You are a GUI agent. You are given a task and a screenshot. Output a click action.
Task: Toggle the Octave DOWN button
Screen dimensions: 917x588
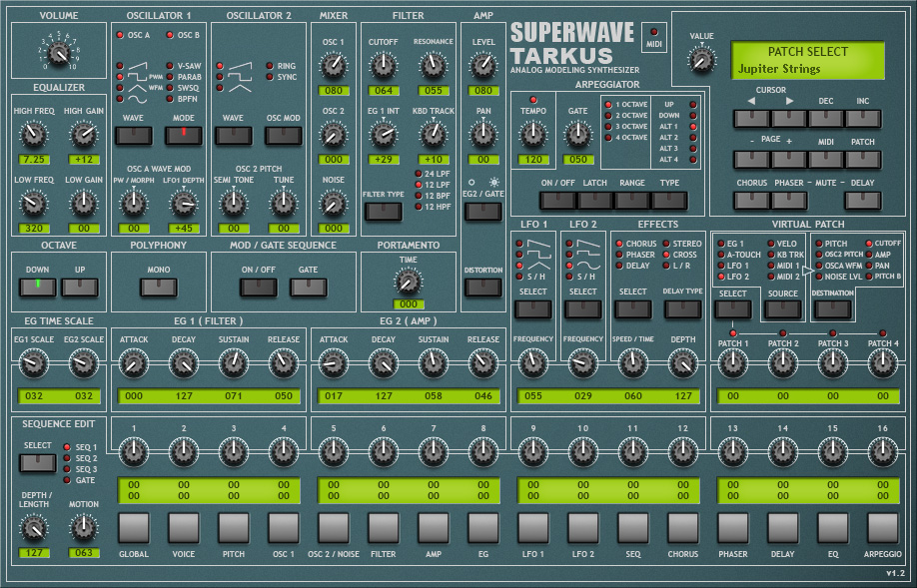(37, 287)
